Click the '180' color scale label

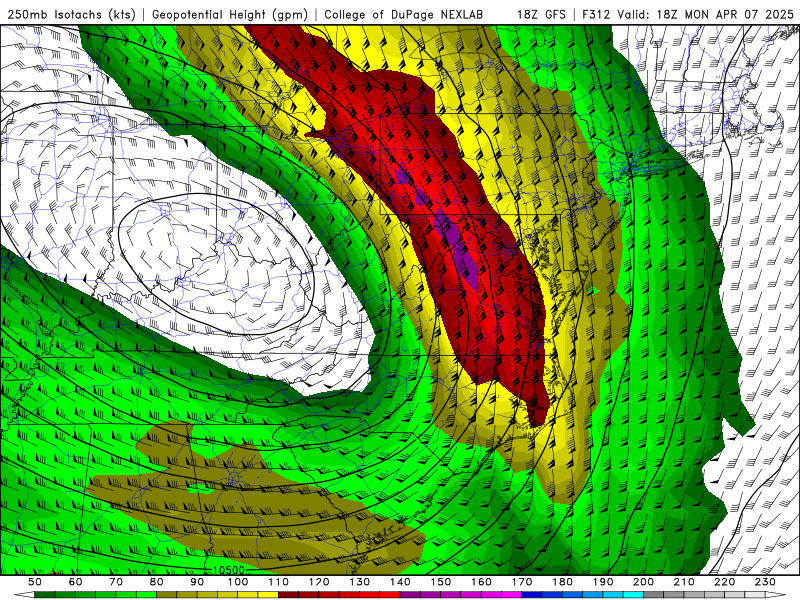click(x=562, y=582)
